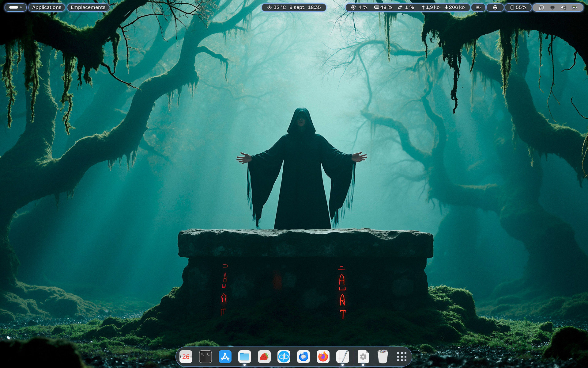
Task: Open the App Store software center
Action: [x=225, y=357]
